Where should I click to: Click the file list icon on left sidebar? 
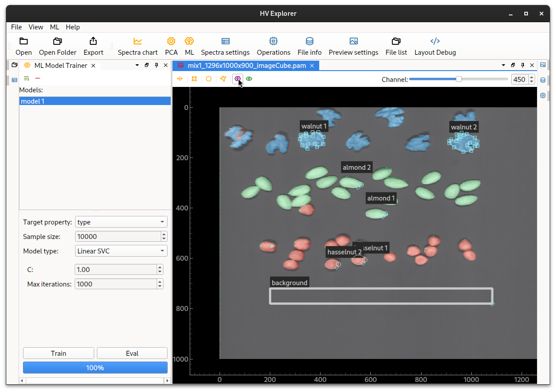(x=14, y=65)
